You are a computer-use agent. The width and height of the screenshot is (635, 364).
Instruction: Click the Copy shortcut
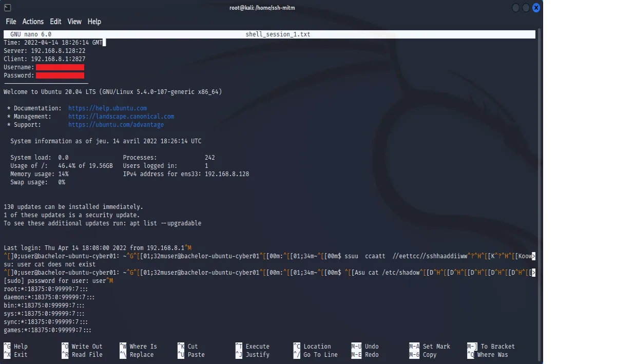[423, 355]
